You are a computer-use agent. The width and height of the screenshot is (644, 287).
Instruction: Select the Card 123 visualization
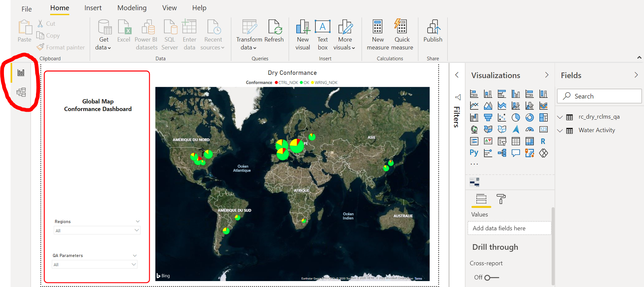coord(543,129)
